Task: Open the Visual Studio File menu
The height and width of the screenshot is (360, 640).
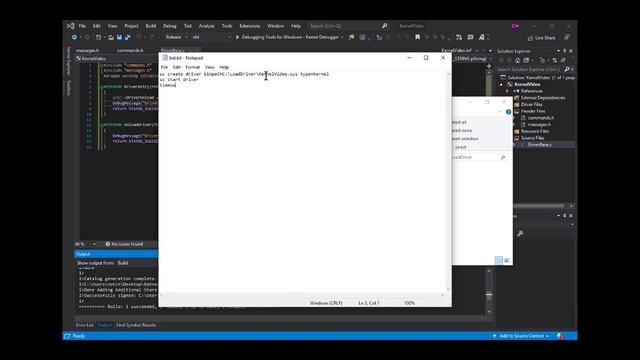Action: 82,26
